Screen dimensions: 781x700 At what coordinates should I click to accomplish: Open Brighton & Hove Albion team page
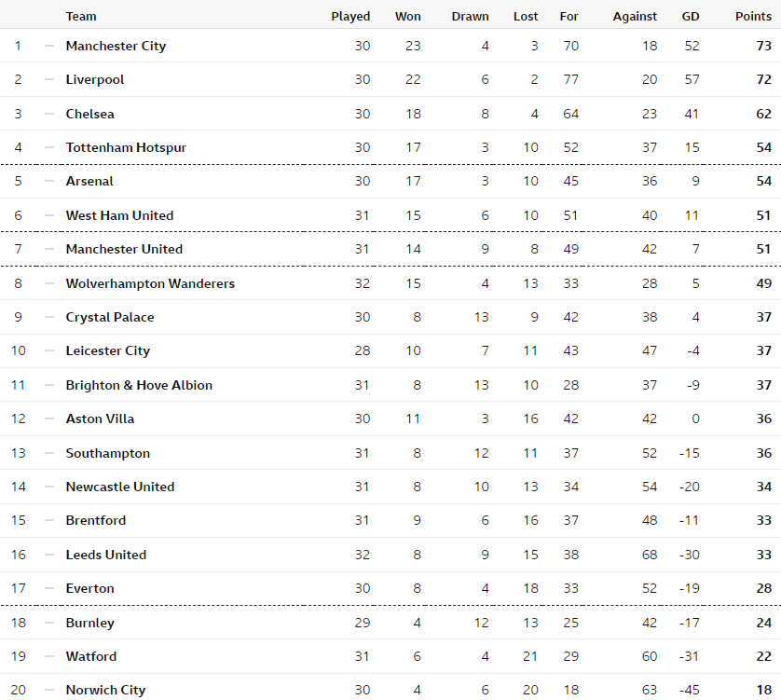pyautogui.click(x=139, y=385)
